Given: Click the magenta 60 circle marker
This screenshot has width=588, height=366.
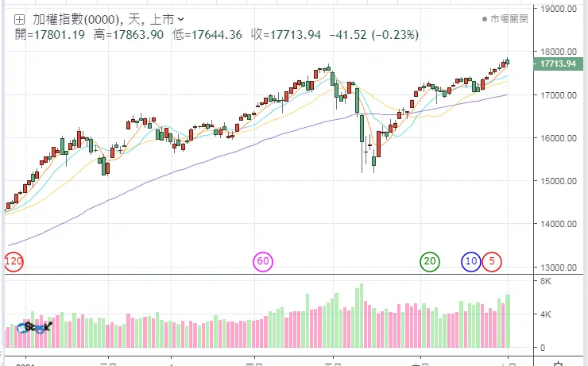Looking at the screenshot, I should click(x=263, y=261).
